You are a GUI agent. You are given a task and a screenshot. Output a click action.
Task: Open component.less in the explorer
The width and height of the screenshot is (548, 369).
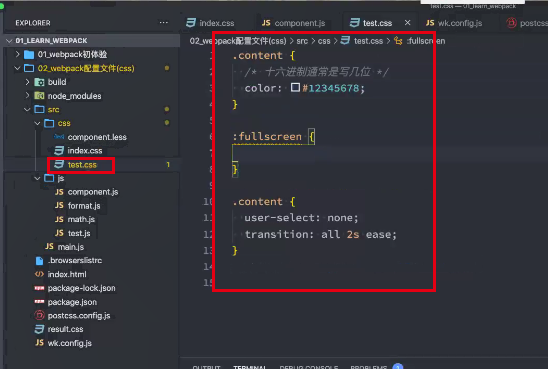tap(97, 137)
